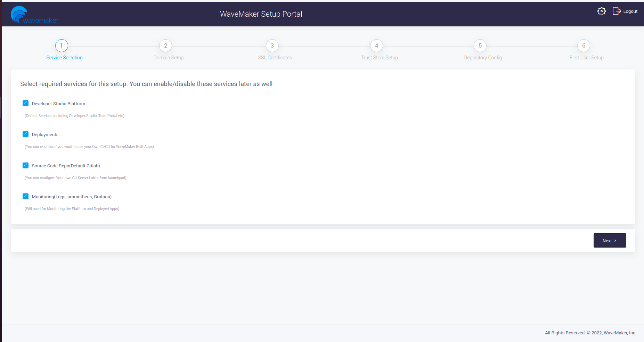This screenshot has height=342, width=644.
Task: Switch to SSL Certificates step label
Action: (x=275, y=58)
